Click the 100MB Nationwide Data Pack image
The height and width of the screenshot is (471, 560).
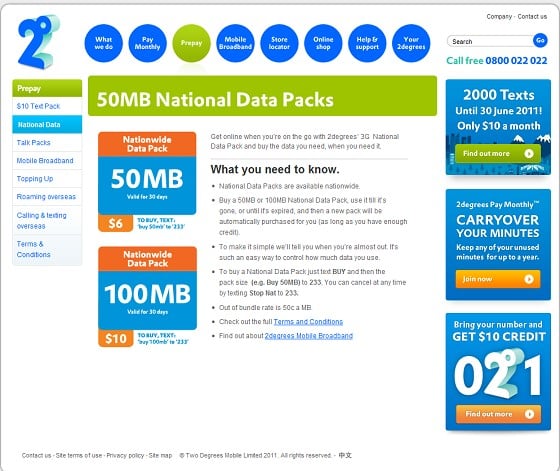pos(148,296)
